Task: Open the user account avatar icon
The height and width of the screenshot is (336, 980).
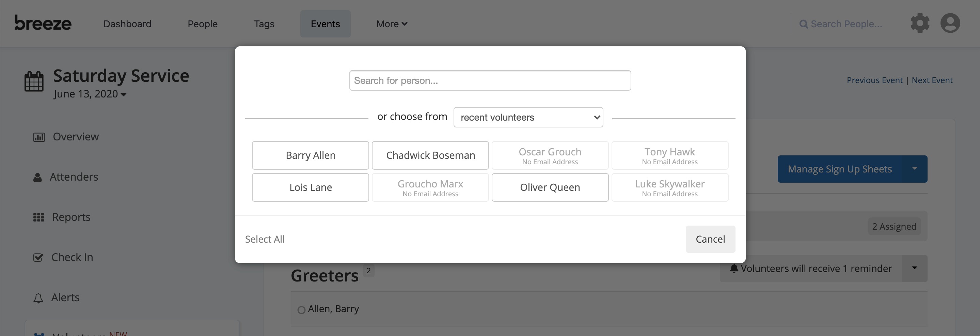Action: (x=950, y=23)
